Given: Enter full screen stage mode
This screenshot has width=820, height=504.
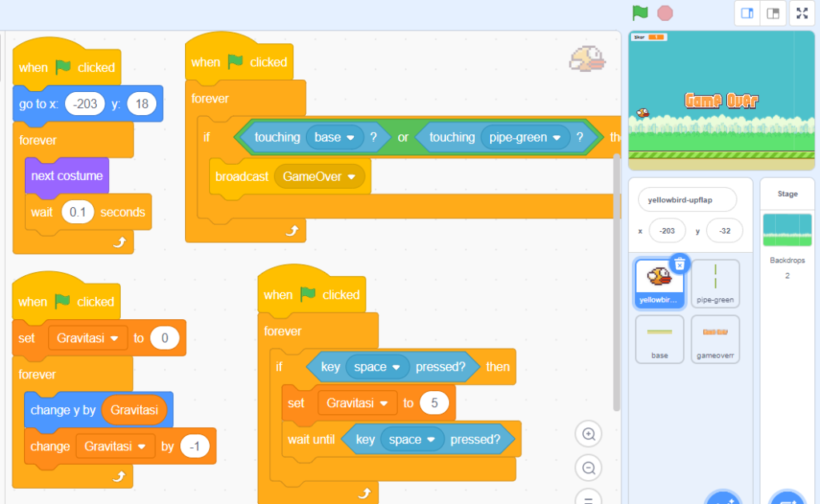Looking at the screenshot, I should click(802, 13).
